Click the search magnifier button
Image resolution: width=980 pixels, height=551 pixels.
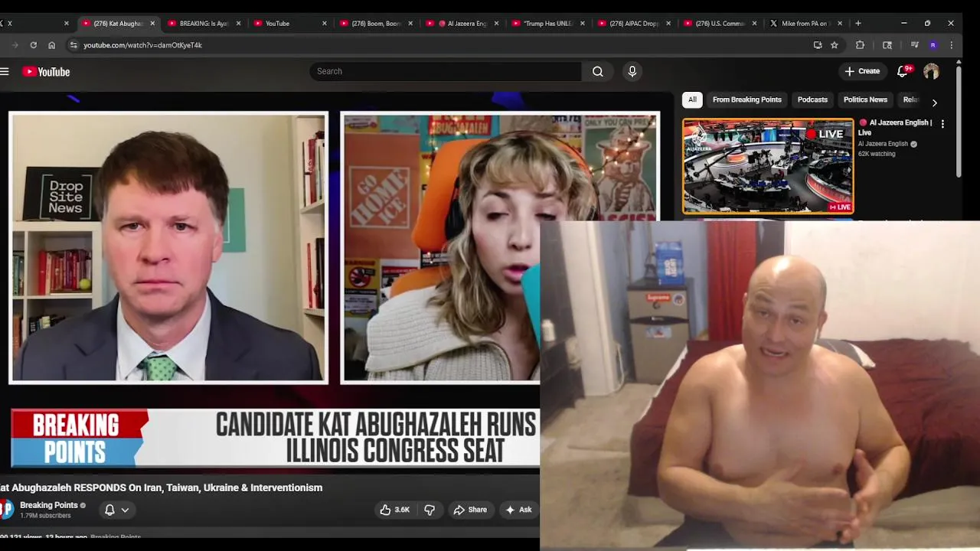point(597,71)
